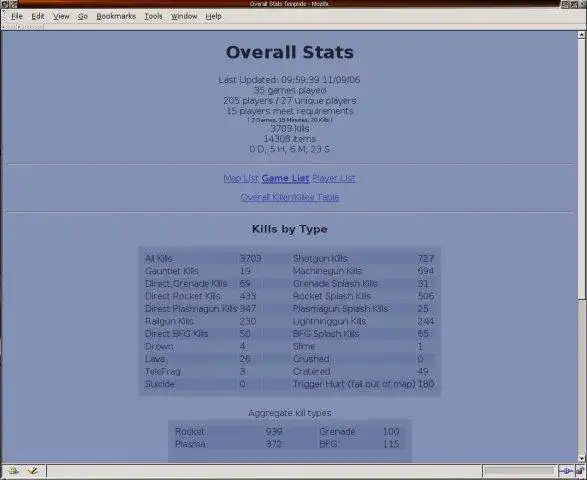The image size is (587, 480).
Task: Click the vertical scrollbar thumb
Action: (x=581, y=168)
